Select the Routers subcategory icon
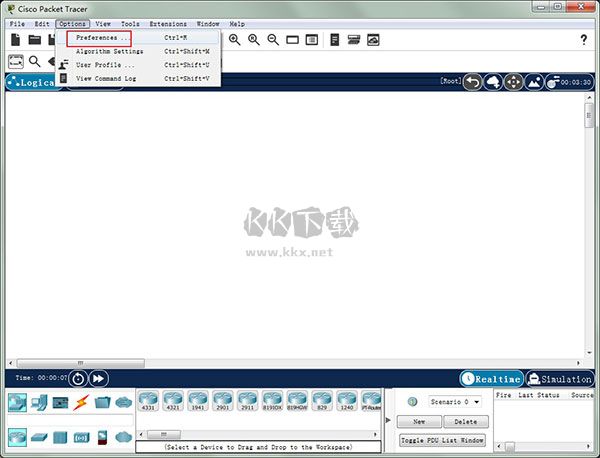This screenshot has height=458, width=600. 17,437
